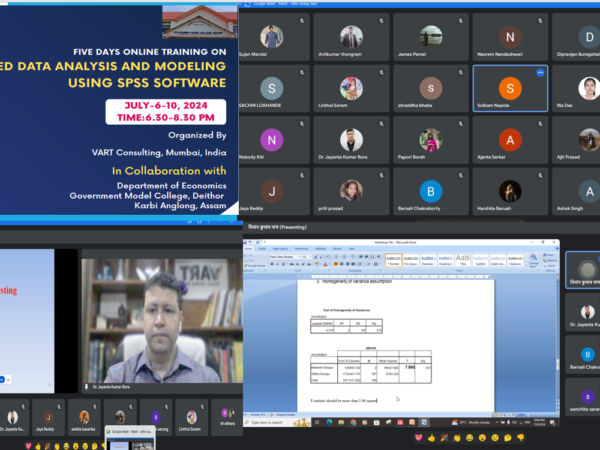Pick the font color tool in Word
This screenshot has width=600, height=450.
pos(325,264)
